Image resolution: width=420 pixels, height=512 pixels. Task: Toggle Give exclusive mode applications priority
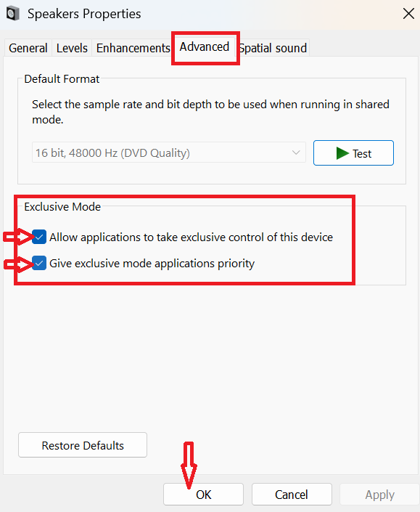[39, 263]
